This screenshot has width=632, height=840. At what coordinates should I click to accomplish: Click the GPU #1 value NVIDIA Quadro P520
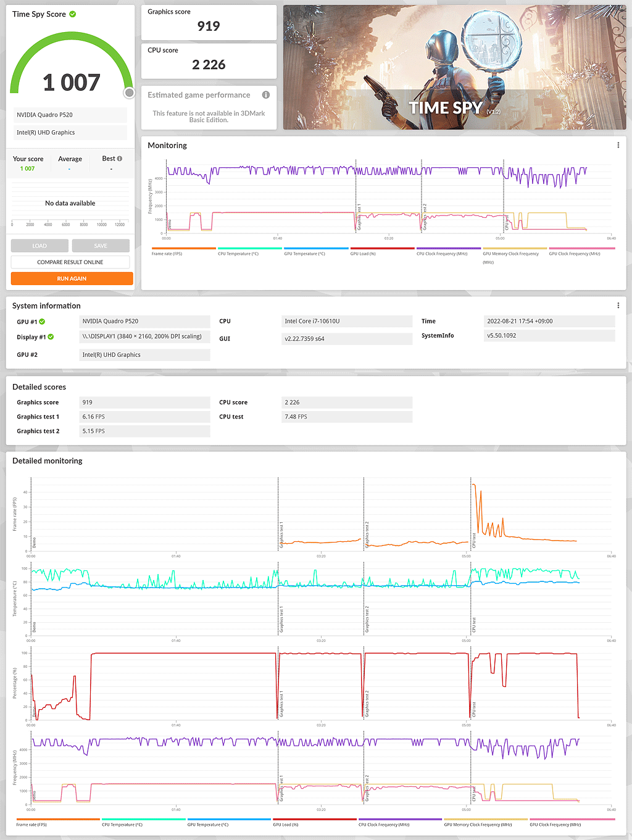145,322
